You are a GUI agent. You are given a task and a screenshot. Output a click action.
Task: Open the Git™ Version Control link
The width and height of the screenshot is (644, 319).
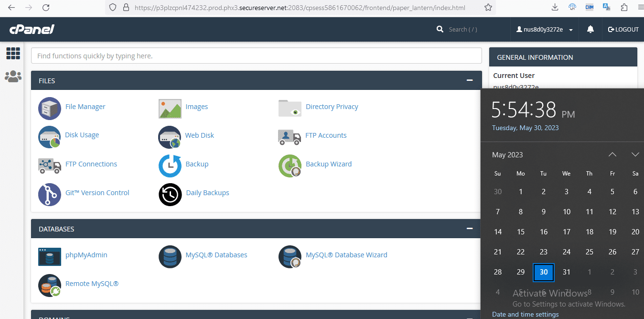coord(97,193)
